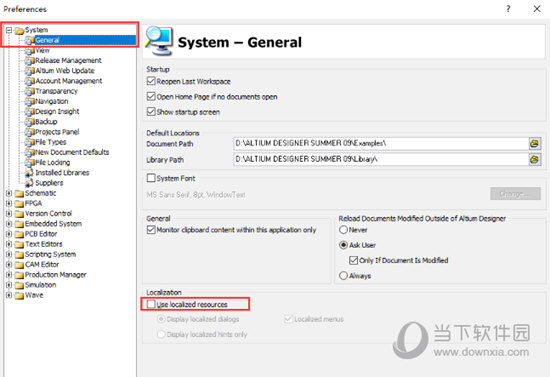The width and height of the screenshot is (550, 377).
Task: Expand the Schematic tree node
Action: click(x=9, y=193)
